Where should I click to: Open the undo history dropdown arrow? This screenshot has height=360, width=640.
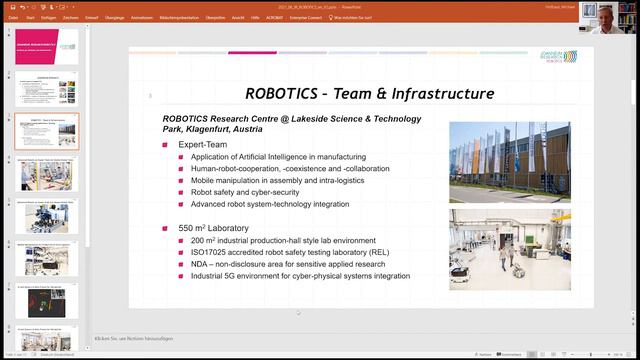27,7
